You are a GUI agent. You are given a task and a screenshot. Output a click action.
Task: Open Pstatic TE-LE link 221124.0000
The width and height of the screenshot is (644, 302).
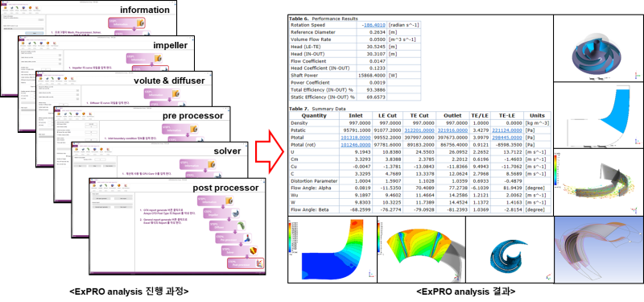(x=506, y=130)
